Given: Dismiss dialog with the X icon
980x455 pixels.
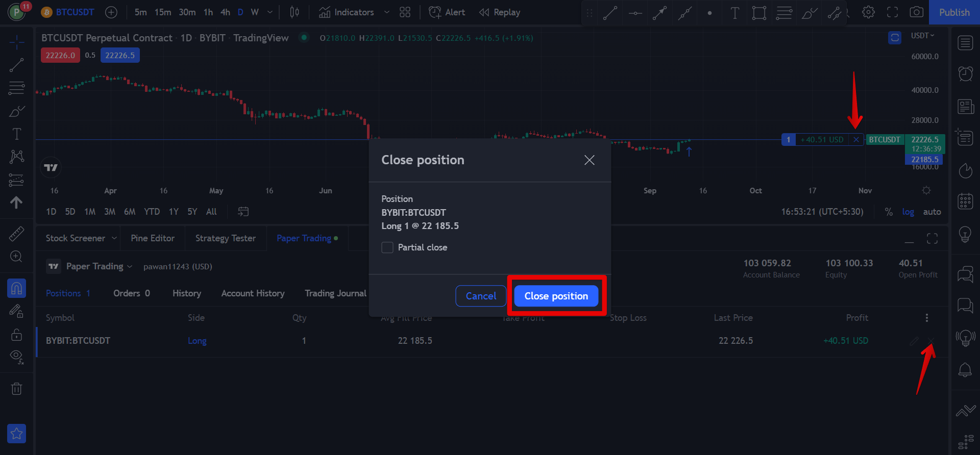Looking at the screenshot, I should click(x=590, y=160).
